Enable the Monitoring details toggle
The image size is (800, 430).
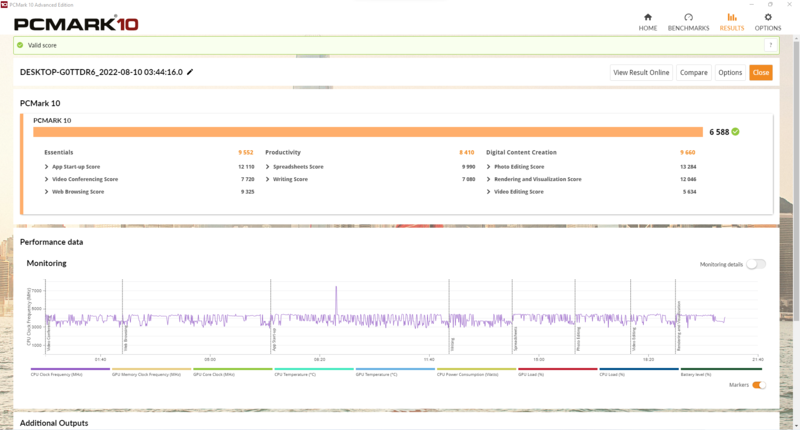(756, 264)
